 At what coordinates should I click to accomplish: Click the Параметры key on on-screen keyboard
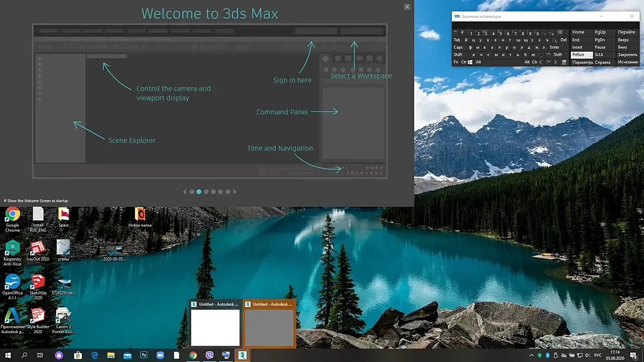[x=582, y=62]
